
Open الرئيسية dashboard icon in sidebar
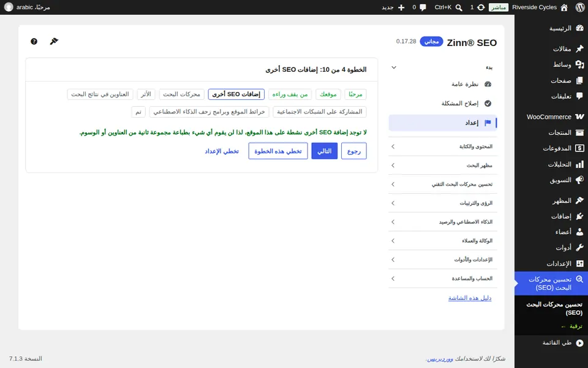pos(580,28)
